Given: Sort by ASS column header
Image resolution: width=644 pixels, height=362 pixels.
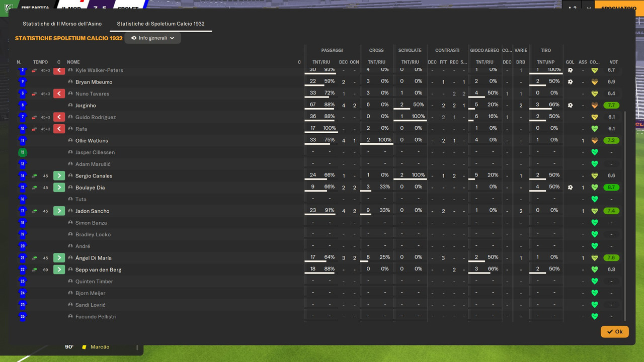Looking at the screenshot, I should (x=583, y=62).
